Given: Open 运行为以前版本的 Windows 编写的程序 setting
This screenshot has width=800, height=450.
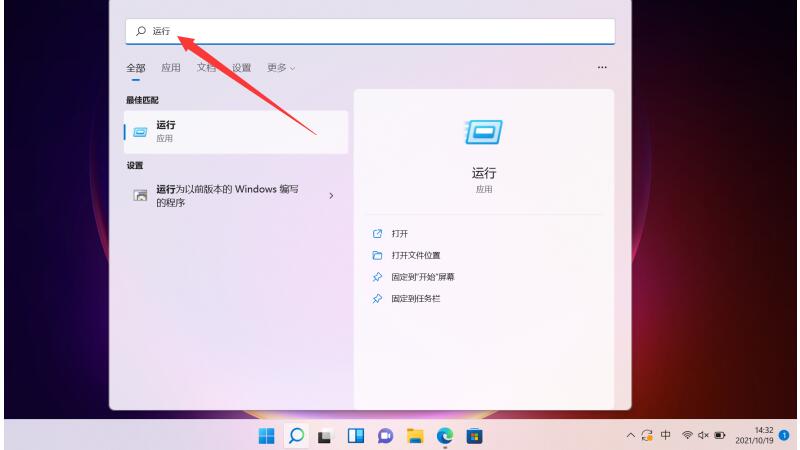Looking at the screenshot, I should click(236, 196).
